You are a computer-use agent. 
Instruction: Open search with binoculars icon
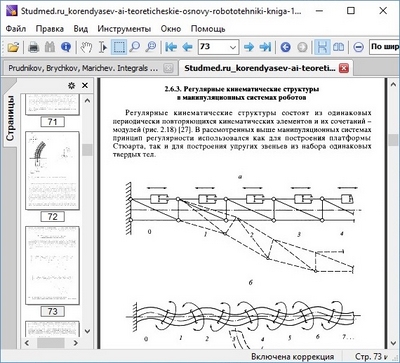point(50,47)
